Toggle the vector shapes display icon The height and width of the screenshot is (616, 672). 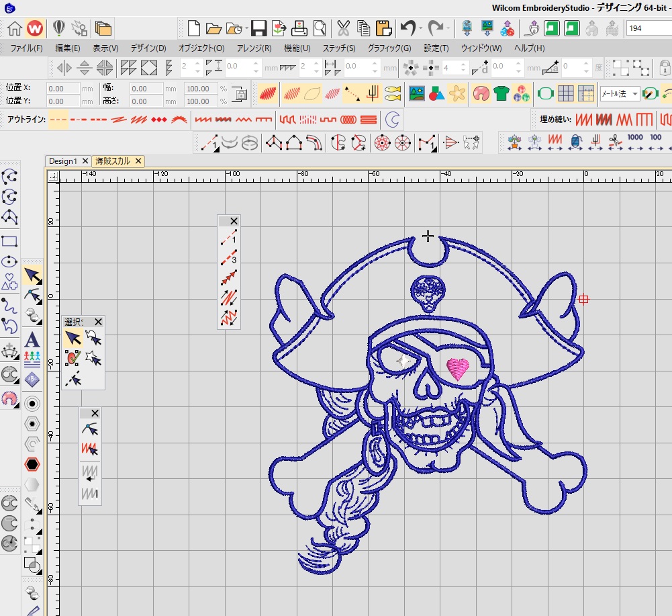coord(437,93)
